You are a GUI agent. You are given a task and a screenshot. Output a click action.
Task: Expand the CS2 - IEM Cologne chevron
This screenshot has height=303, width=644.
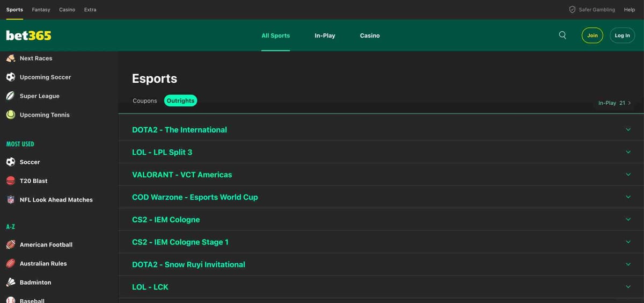pyautogui.click(x=628, y=219)
